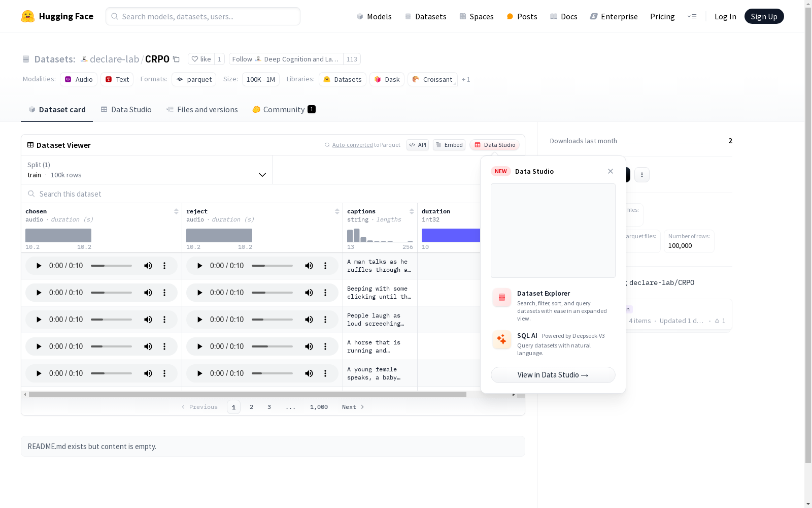The height and width of the screenshot is (508, 812).
Task: Open the Community tab
Action: pyautogui.click(x=284, y=110)
